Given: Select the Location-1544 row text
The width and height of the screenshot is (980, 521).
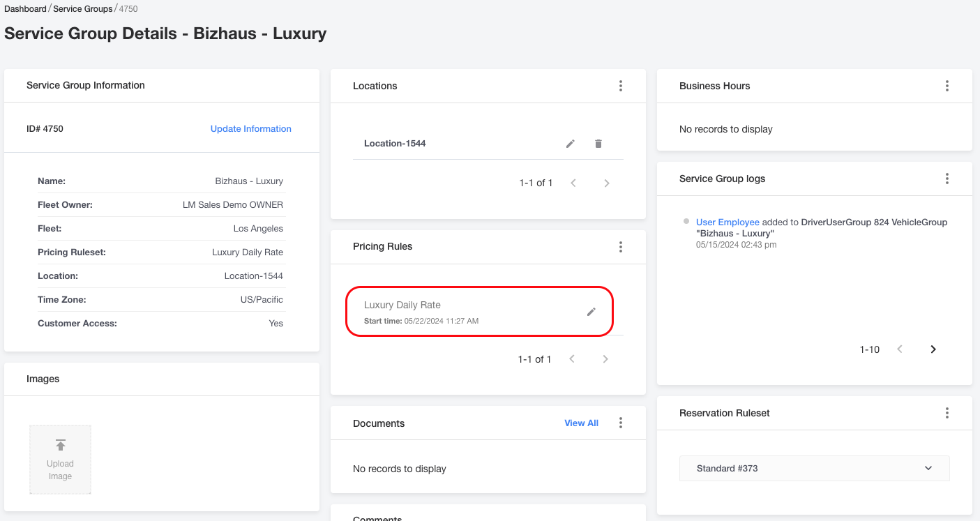Looking at the screenshot, I should tap(395, 144).
